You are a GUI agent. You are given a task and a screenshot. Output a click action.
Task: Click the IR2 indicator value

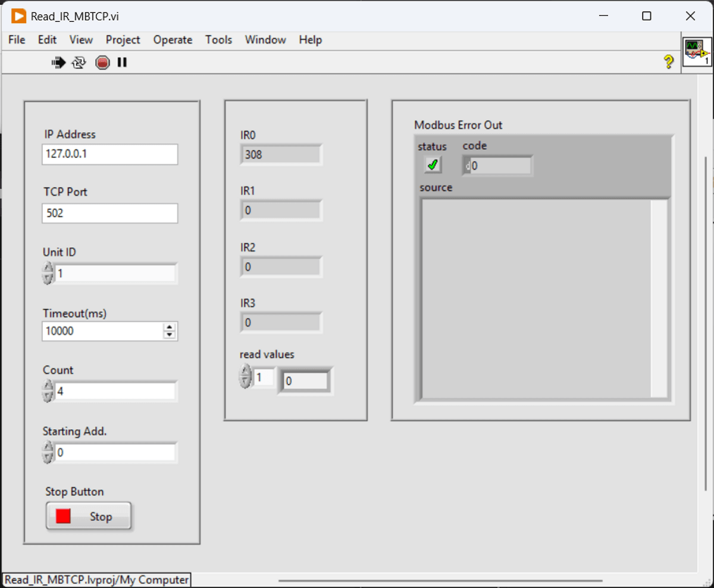(x=281, y=267)
